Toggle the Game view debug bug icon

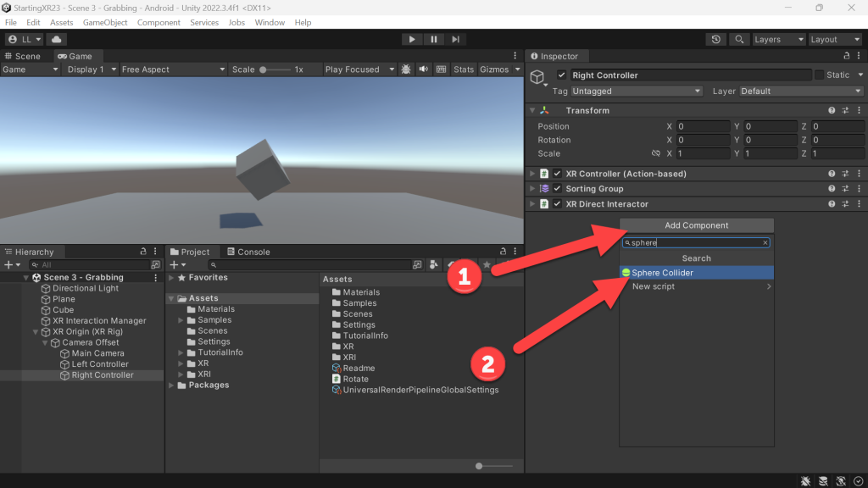[x=406, y=69]
